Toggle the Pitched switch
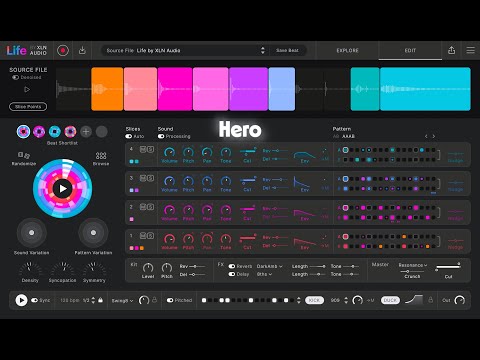This screenshot has width=480, height=360. point(170,300)
